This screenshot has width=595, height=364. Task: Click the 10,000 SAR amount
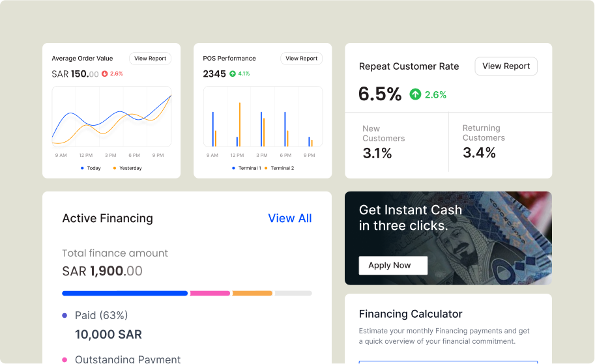[109, 335]
